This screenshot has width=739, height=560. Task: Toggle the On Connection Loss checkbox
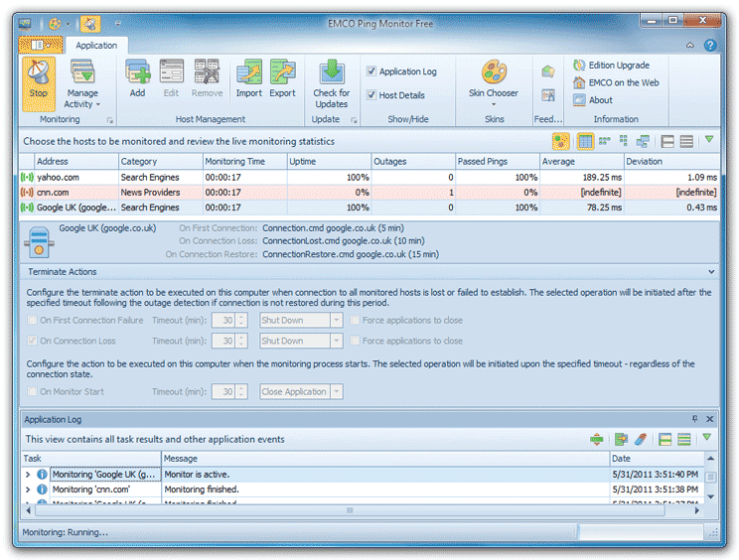click(32, 340)
